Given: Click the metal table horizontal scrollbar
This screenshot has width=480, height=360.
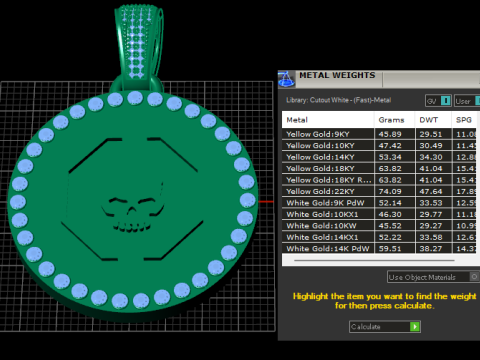Looking at the screenshot, I should pos(374,260).
